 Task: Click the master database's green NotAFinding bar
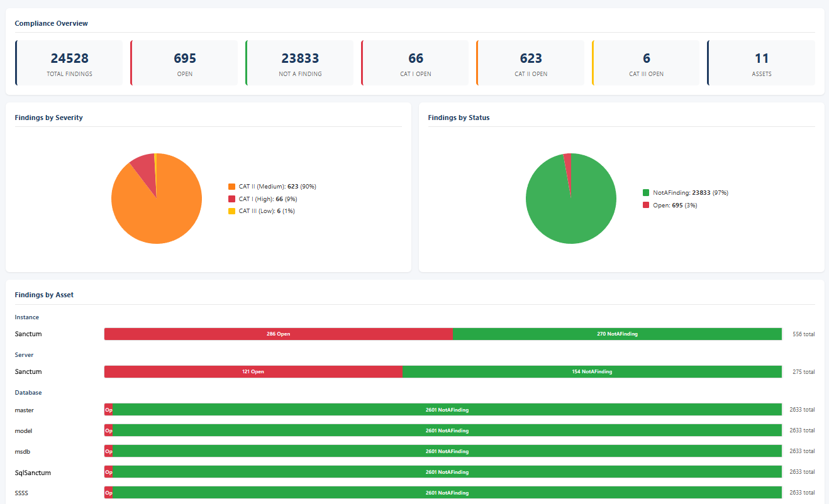pos(447,410)
